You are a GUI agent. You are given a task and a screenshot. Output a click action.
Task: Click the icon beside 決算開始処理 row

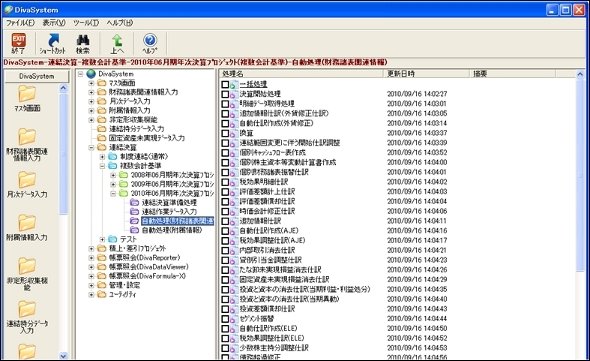pyautogui.click(x=234, y=94)
